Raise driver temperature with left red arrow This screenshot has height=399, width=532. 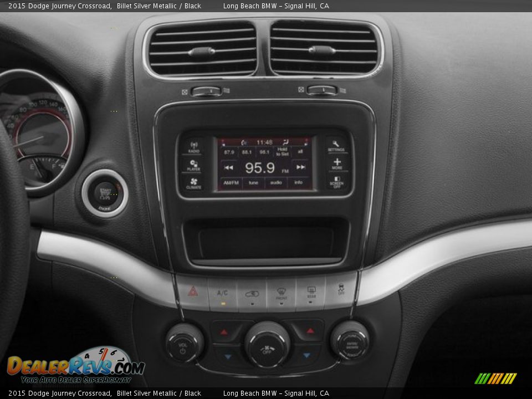(224, 332)
